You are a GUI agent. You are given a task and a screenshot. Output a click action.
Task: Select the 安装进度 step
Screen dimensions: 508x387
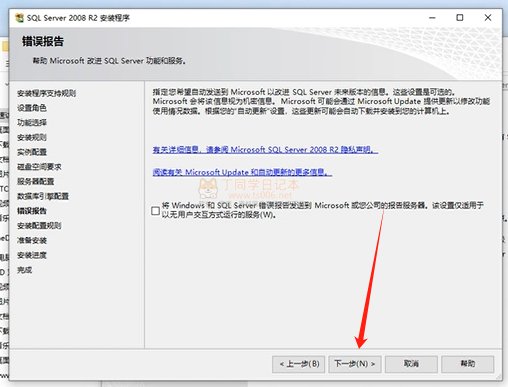pyautogui.click(x=32, y=255)
